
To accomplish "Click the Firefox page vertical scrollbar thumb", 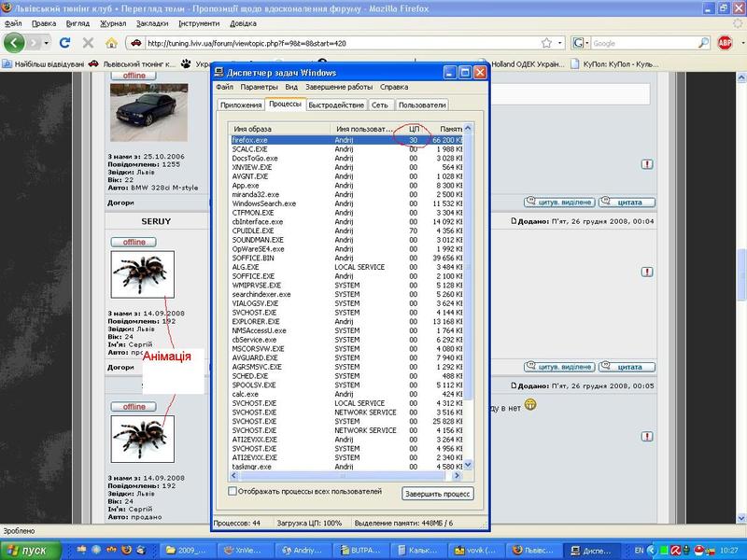I will 741,273.
